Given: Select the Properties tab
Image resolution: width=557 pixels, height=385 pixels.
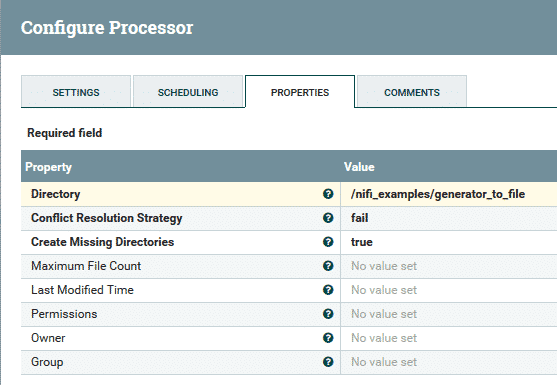Looking at the screenshot, I should 300,91.
